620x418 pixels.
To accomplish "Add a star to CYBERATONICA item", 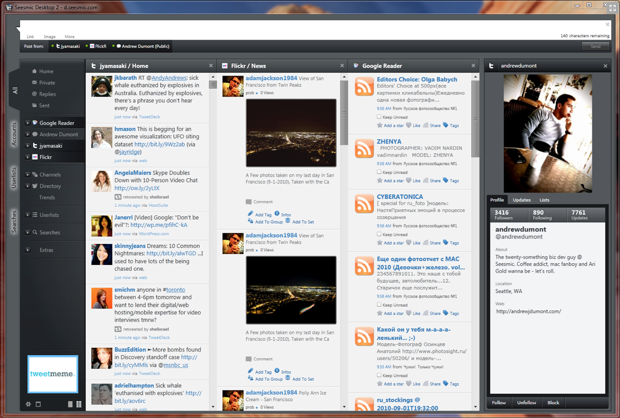I will pos(390,243).
